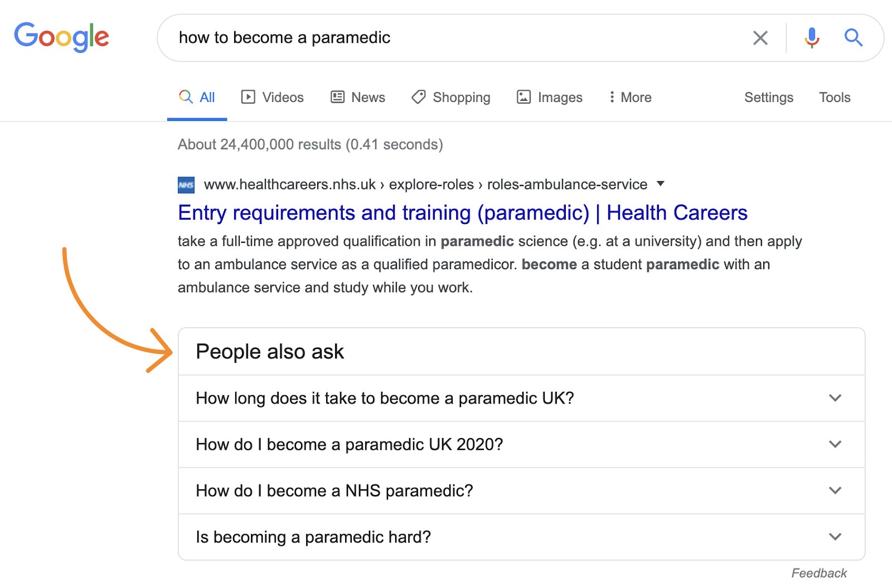Click the Shopping tag icon

coord(418,97)
